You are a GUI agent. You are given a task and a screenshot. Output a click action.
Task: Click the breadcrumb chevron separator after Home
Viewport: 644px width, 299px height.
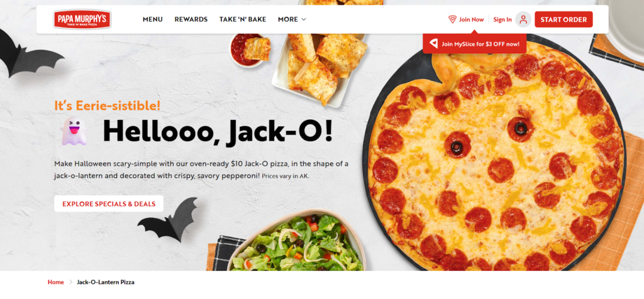(70, 282)
